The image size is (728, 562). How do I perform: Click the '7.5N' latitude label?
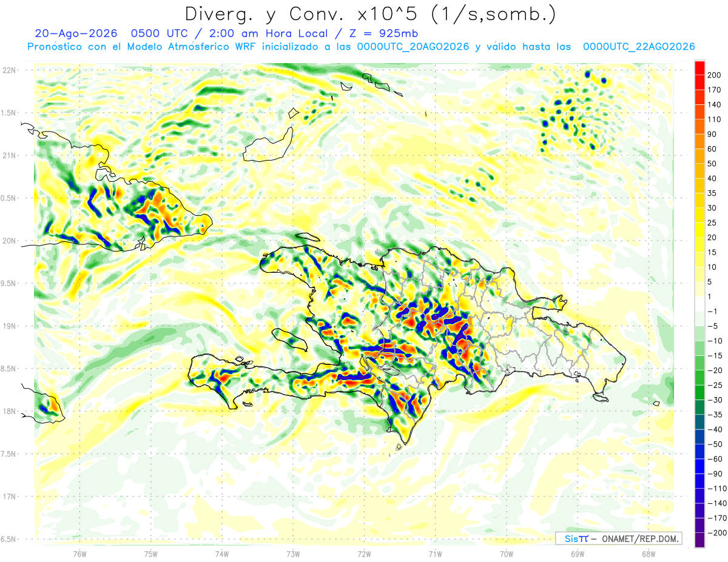coord(8,453)
